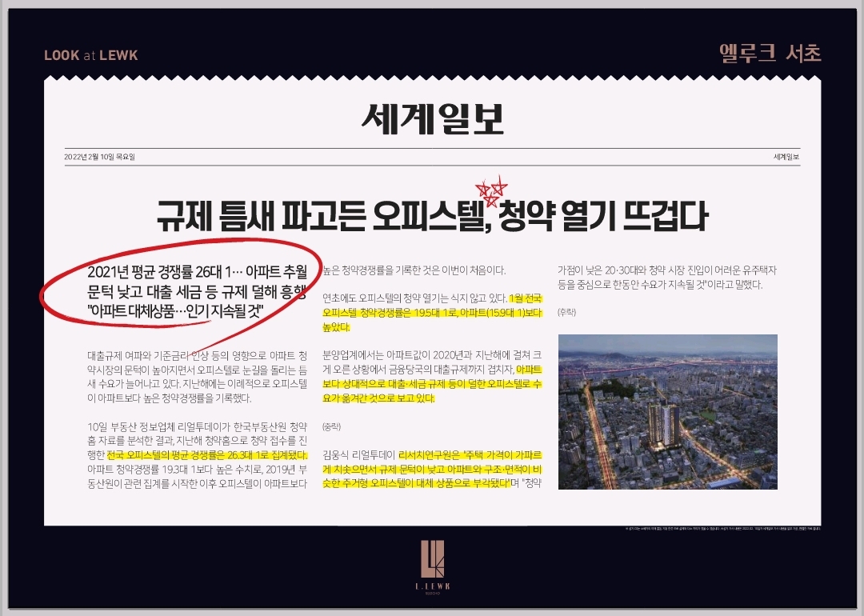Click the '세계일보' newspaper masthead
The width and height of the screenshot is (864, 616).
[x=433, y=118]
